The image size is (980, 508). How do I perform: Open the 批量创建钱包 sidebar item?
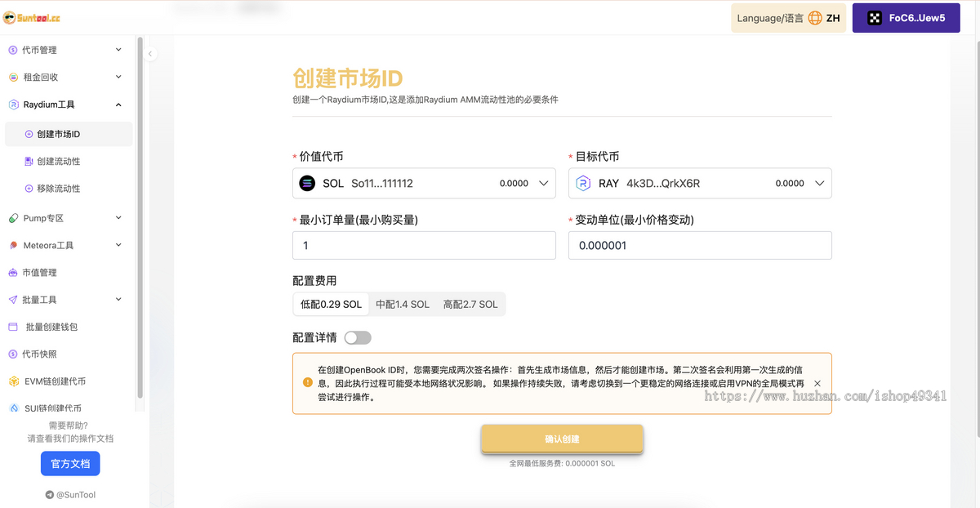pyautogui.click(x=69, y=327)
